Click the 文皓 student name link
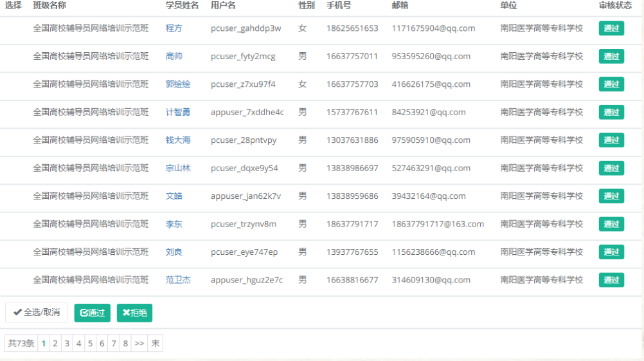The width and height of the screenshot is (644, 361). [174, 196]
